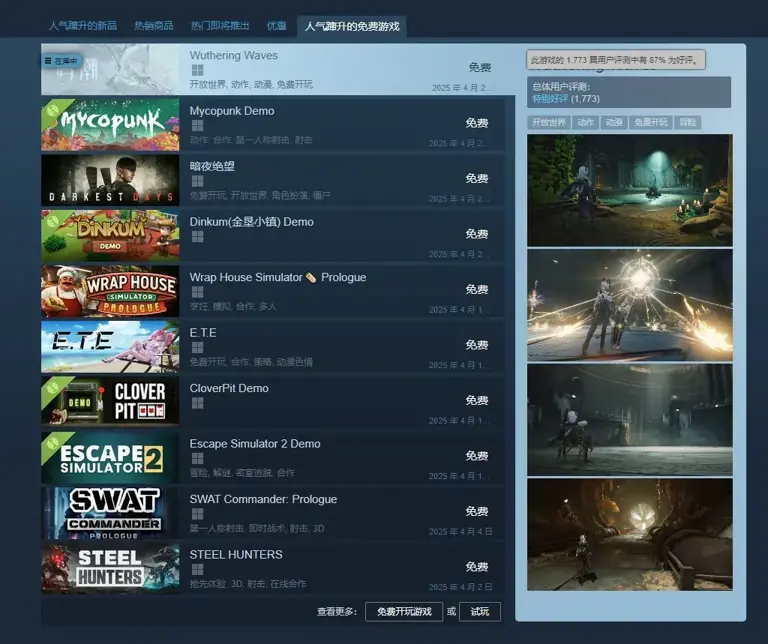
Task: Click the Windows icon under SWAT Commander: Prologue
Action: pos(197,514)
